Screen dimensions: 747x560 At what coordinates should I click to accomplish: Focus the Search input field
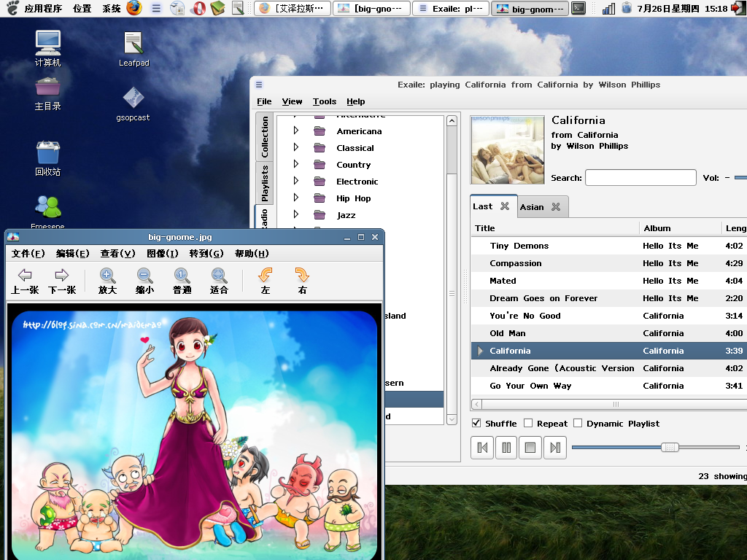coord(640,178)
